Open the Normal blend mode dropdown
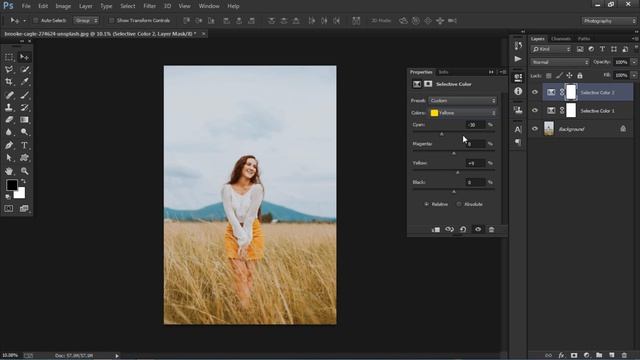The width and height of the screenshot is (640, 360). click(x=560, y=62)
